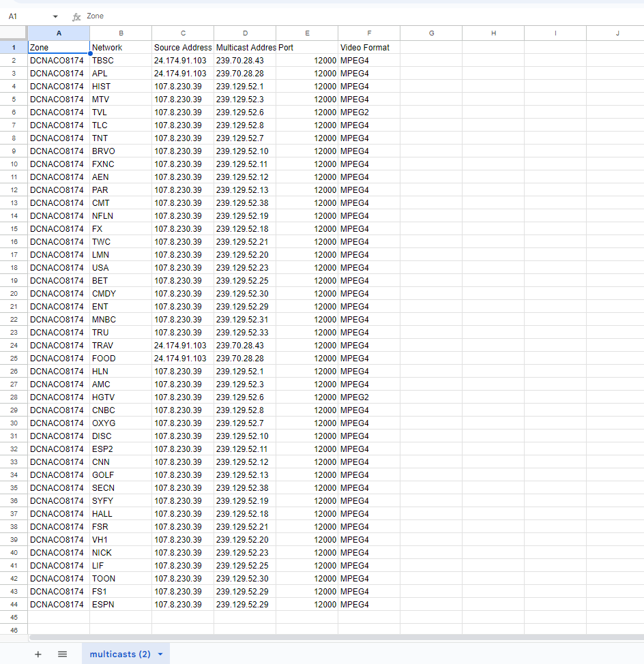Select row 6 header number
644x664 pixels.
point(14,112)
